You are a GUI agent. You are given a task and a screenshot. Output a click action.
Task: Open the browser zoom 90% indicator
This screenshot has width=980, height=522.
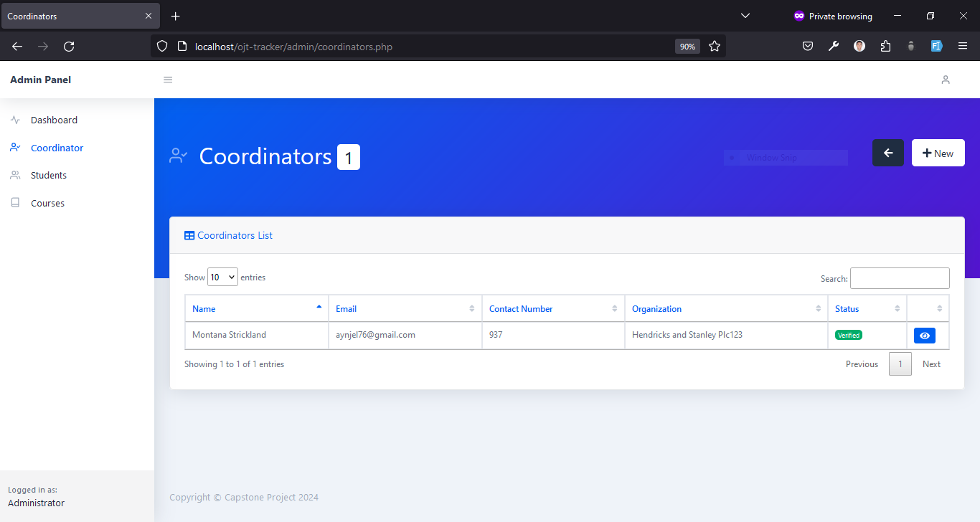pos(687,47)
